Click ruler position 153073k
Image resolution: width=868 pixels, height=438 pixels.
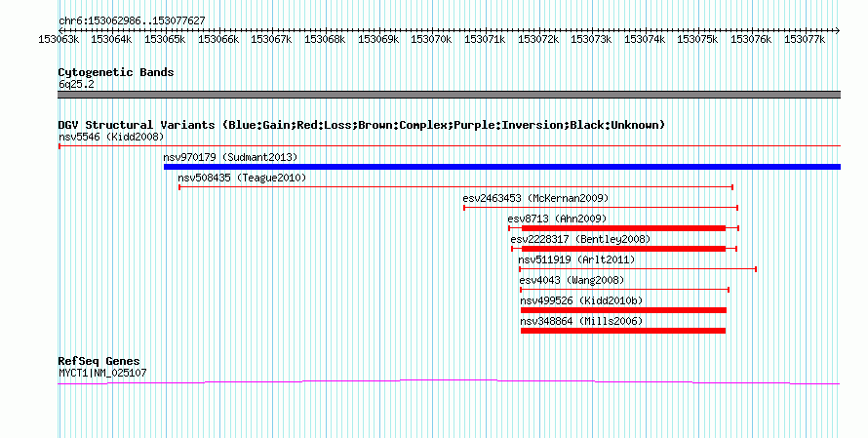(591, 40)
